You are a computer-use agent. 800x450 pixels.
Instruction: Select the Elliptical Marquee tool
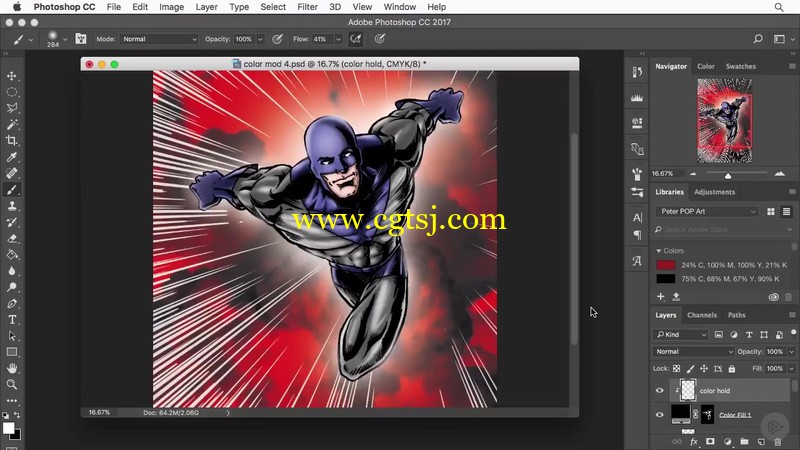pos(12,92)
